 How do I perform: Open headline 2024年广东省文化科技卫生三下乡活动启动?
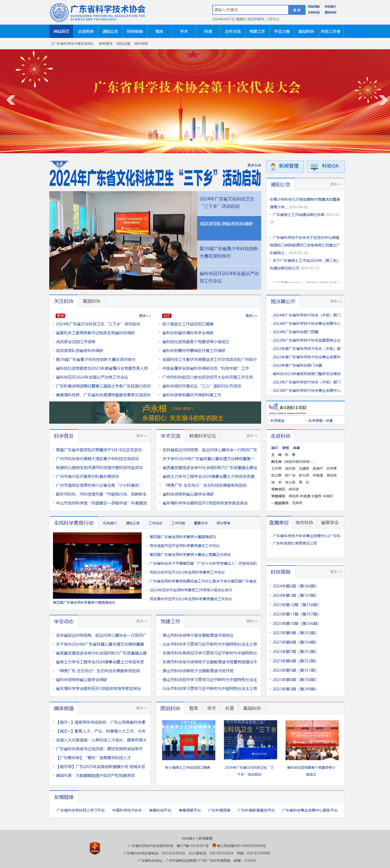[155, 178]
